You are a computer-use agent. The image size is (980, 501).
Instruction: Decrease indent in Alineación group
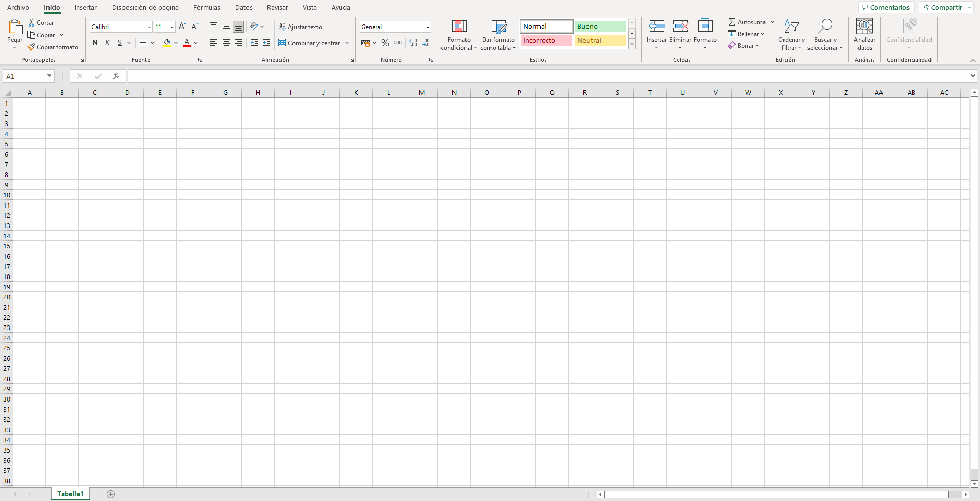(254, 43)
